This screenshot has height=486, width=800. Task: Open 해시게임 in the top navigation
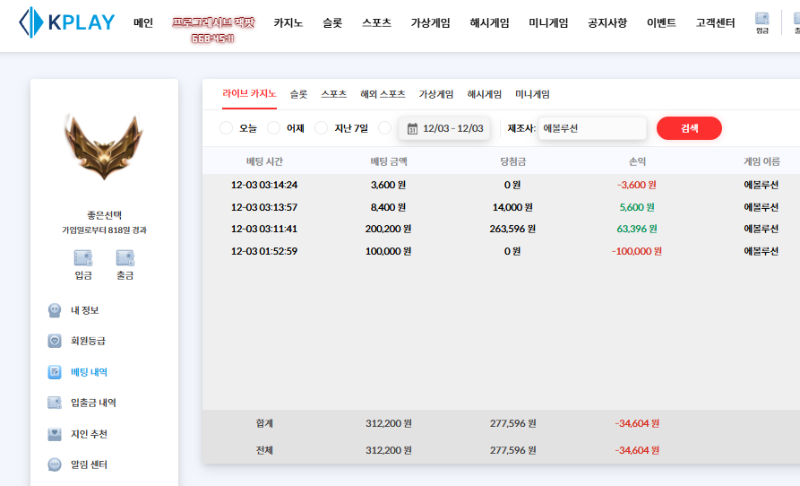(489, 23)
